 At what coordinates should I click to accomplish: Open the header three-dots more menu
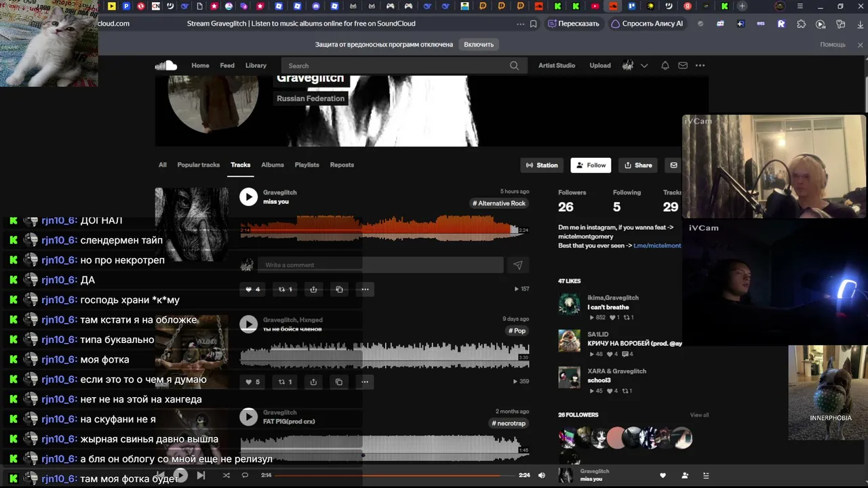pos(700,66)
